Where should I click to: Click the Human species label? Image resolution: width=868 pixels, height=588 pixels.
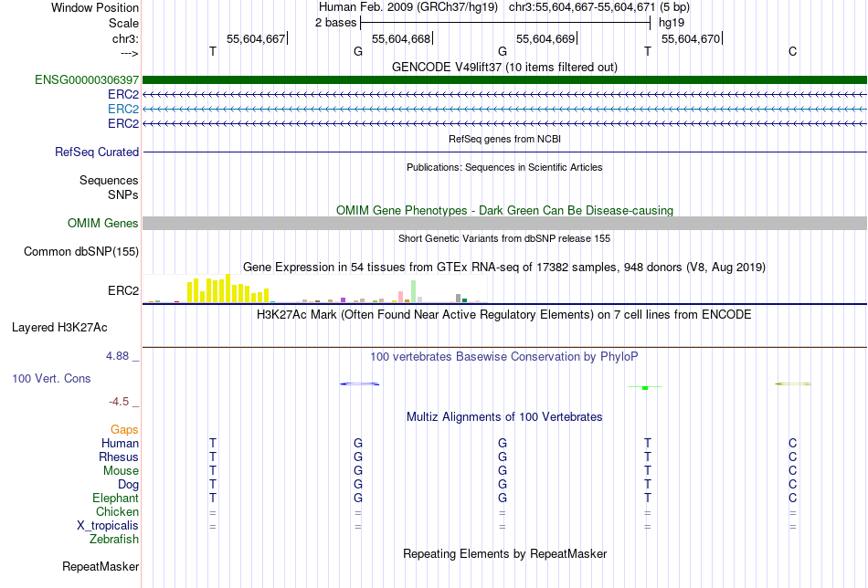click(120, 444)
